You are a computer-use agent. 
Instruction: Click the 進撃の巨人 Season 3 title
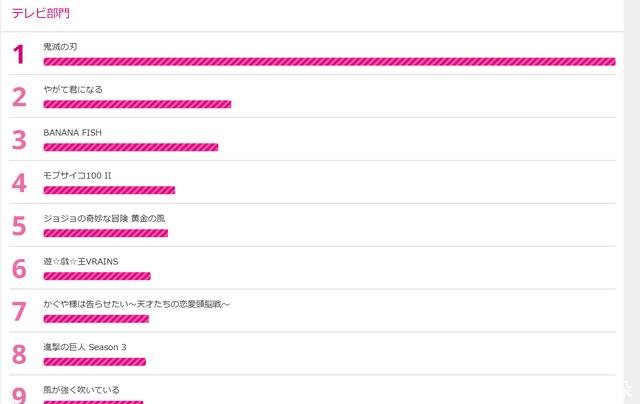85,347
